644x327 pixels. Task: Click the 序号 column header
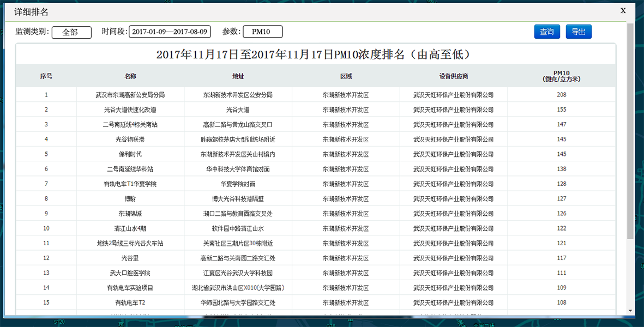46,76
